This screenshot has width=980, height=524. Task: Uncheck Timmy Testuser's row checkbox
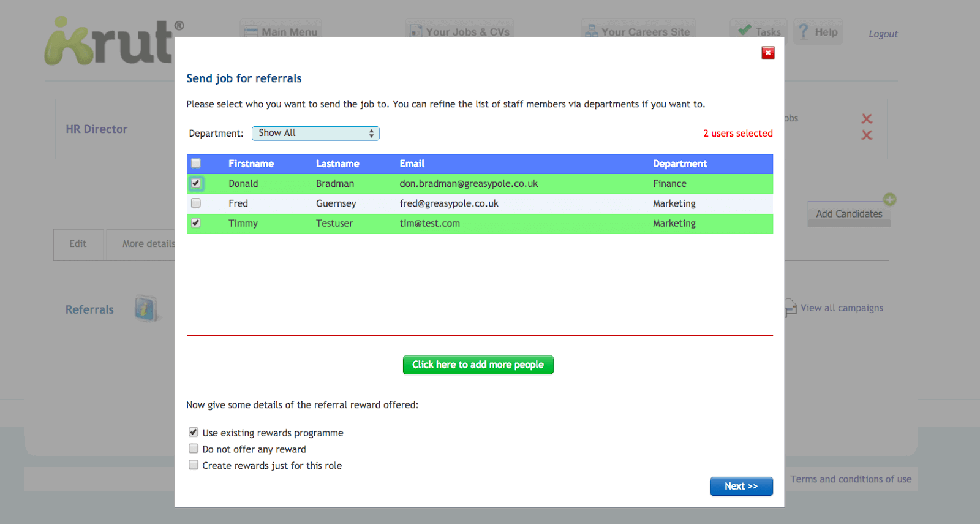pos(196,223)
